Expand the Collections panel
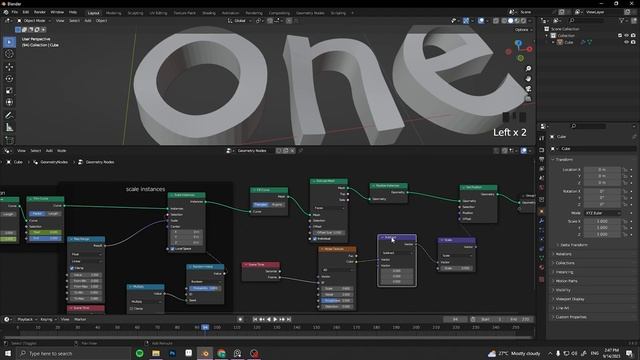The image size is (640, 360). pos(565,263)
